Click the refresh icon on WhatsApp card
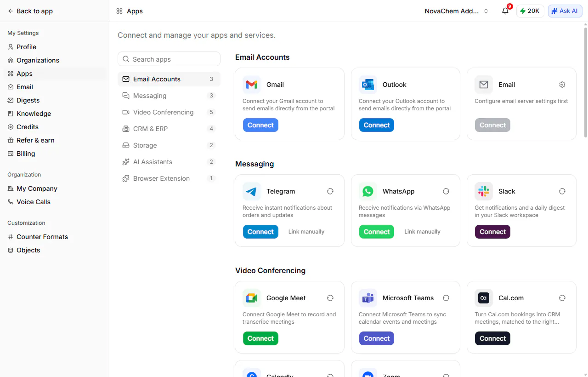Image resolution: width=588 pixels, height=377 pixels. [446, 191]
